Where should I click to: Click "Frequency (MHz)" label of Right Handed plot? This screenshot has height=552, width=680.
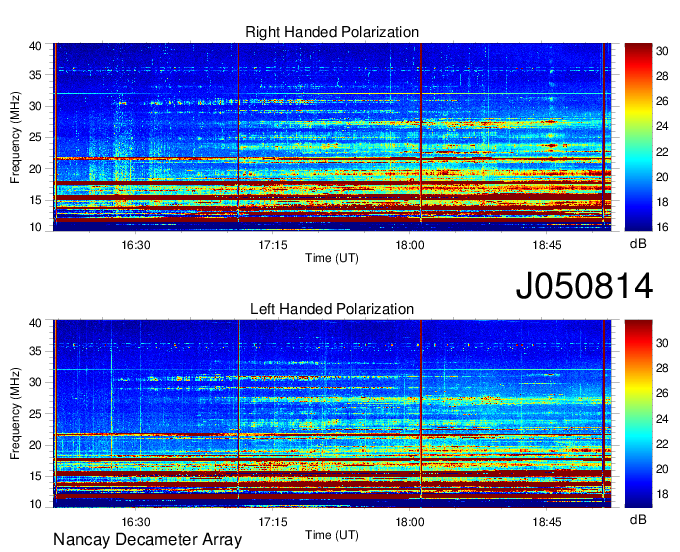pos(15,137)
